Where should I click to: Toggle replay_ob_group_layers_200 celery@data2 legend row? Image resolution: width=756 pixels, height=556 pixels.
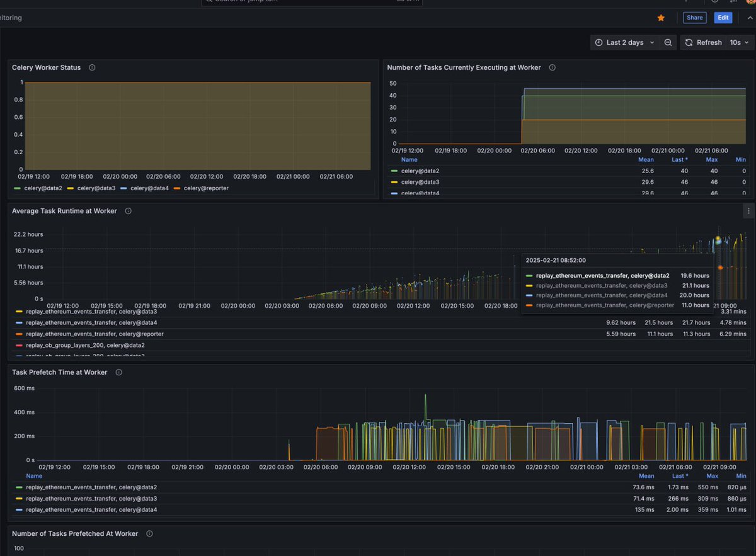pyautogui.click(x=85, y=345)
